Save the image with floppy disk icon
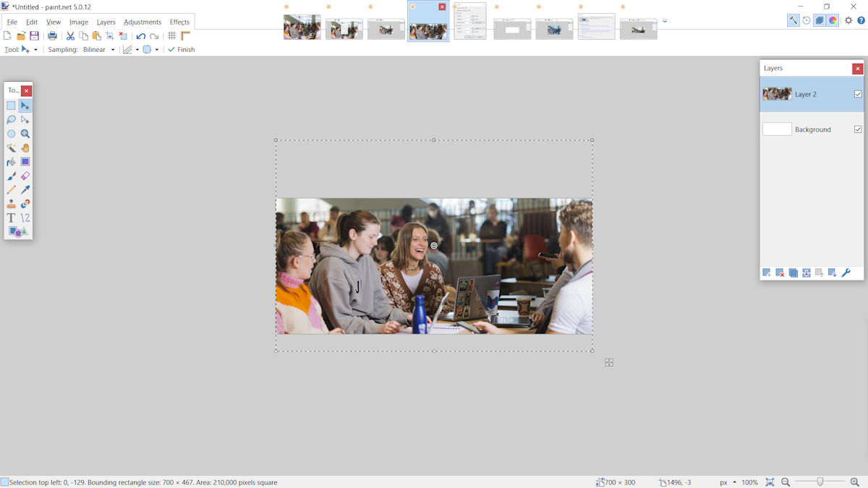Screen dimensions: 868x488 34,35
